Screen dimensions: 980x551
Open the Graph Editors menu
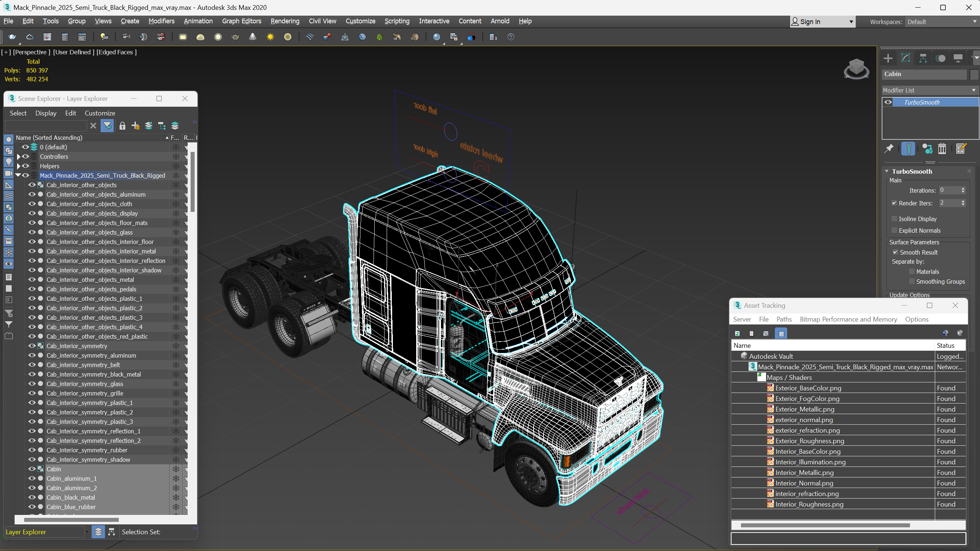pos(242,21)
